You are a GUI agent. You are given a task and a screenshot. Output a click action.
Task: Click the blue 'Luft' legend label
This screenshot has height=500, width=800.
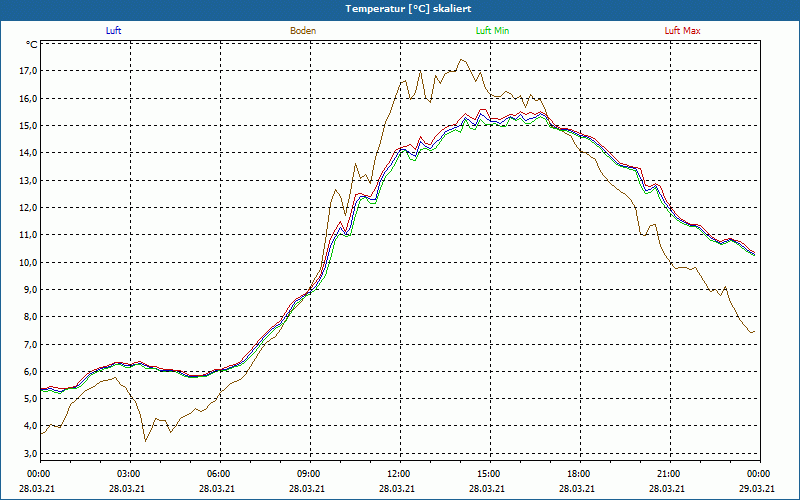pos(113,31)
